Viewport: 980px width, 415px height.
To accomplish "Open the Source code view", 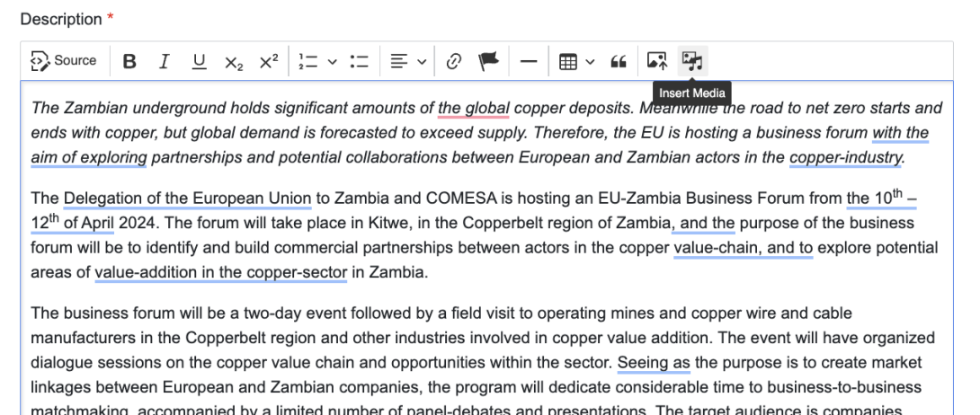I will point(64,61).
